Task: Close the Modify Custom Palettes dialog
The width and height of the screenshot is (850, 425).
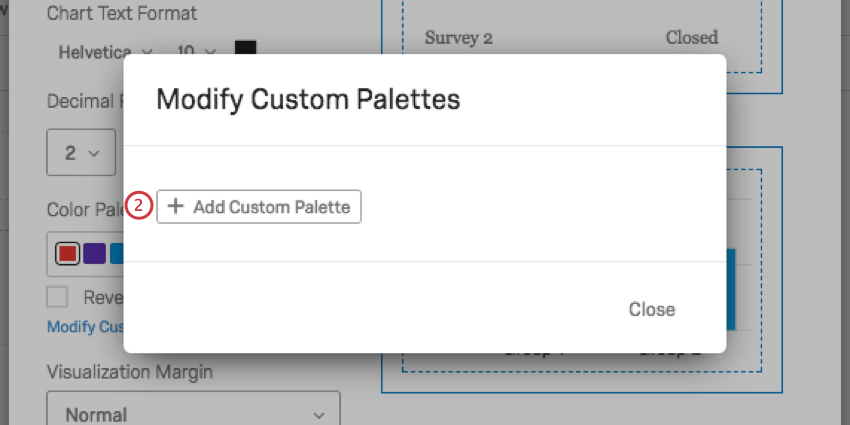Action: [651, 309]
